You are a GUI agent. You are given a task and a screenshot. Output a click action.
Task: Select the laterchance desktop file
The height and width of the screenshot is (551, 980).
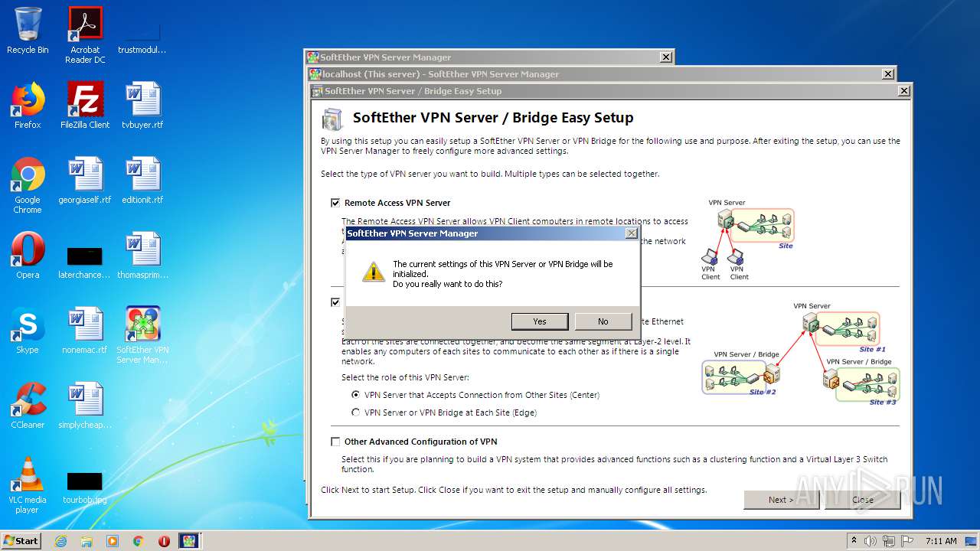(85, 261)
